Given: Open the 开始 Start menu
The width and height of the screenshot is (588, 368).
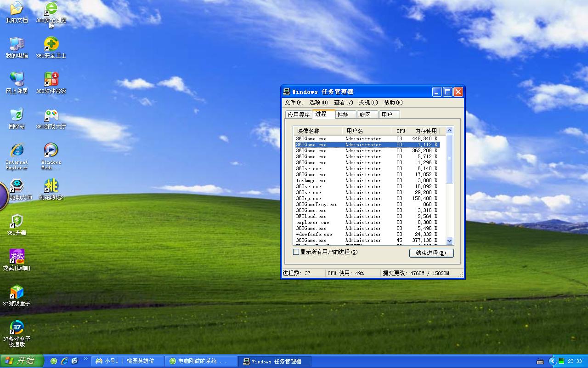Looking at the screenshot, I should [x=22, y=361].
